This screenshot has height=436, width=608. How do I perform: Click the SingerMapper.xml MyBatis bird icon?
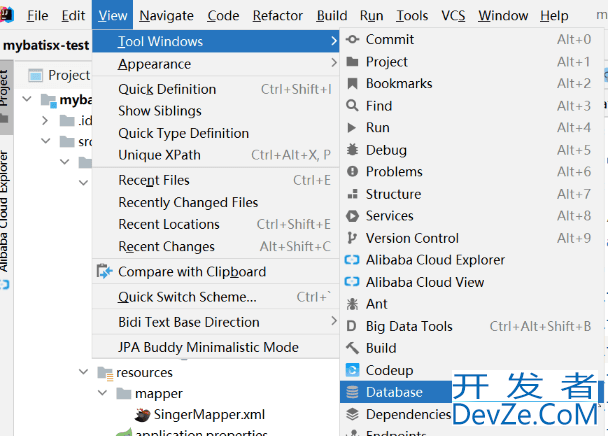click(142, 415)
